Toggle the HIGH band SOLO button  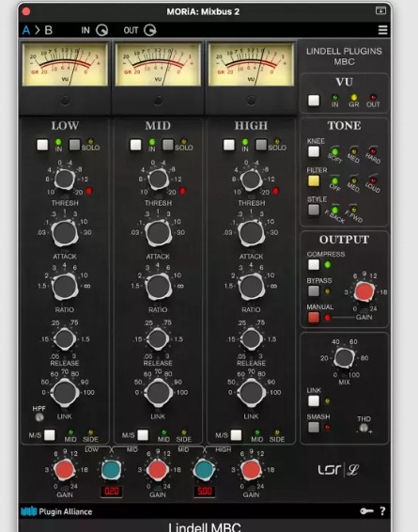coord(261,145)
